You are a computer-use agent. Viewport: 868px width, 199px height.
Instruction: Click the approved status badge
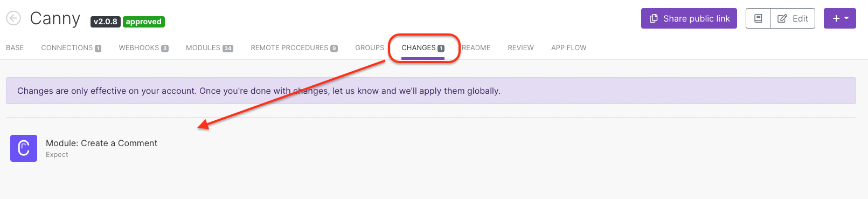144,22
